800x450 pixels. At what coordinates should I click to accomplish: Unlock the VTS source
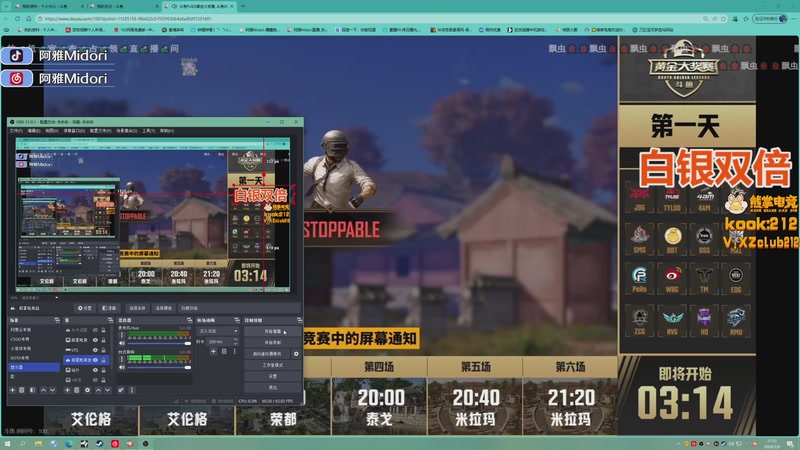pyautogui.click(x=104, y=350)
